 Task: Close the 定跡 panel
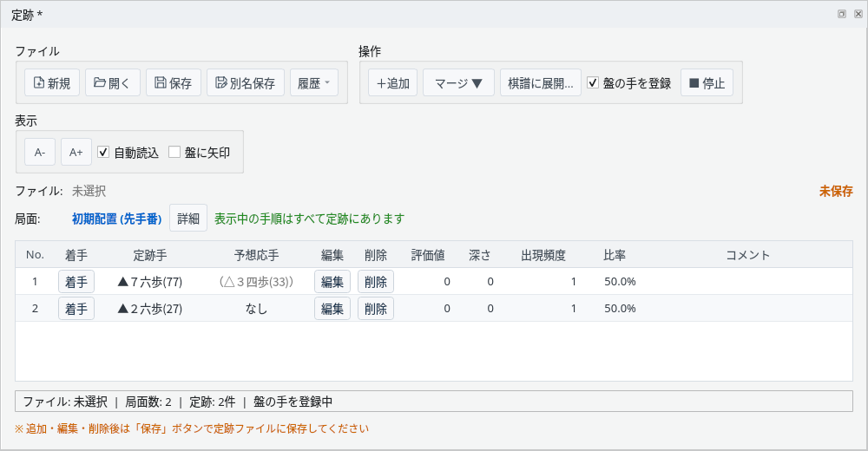click(858, 14)
